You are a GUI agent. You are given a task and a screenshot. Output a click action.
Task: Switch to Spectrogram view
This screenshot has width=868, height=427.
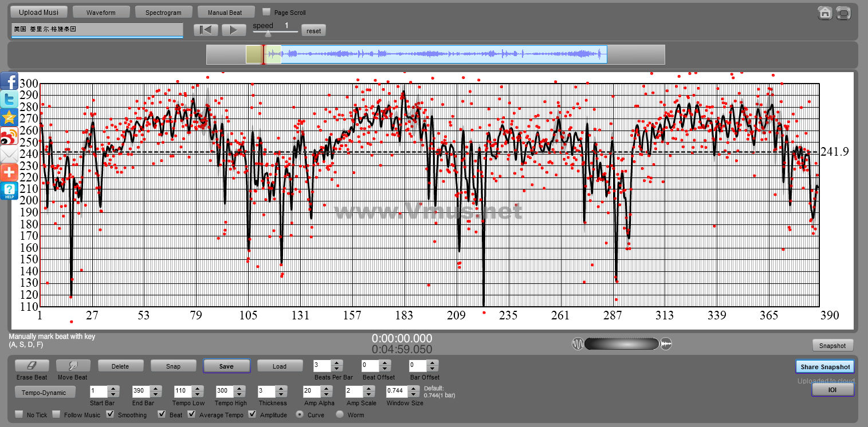click(163, 12)
